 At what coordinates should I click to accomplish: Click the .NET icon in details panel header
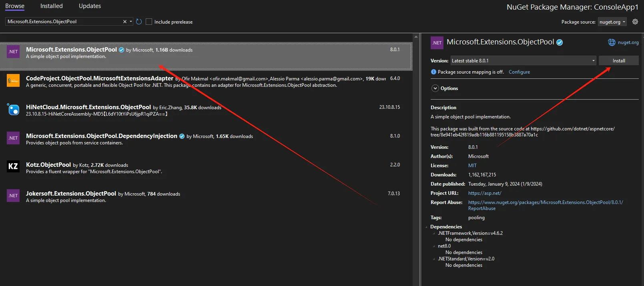tap(437, 43)
